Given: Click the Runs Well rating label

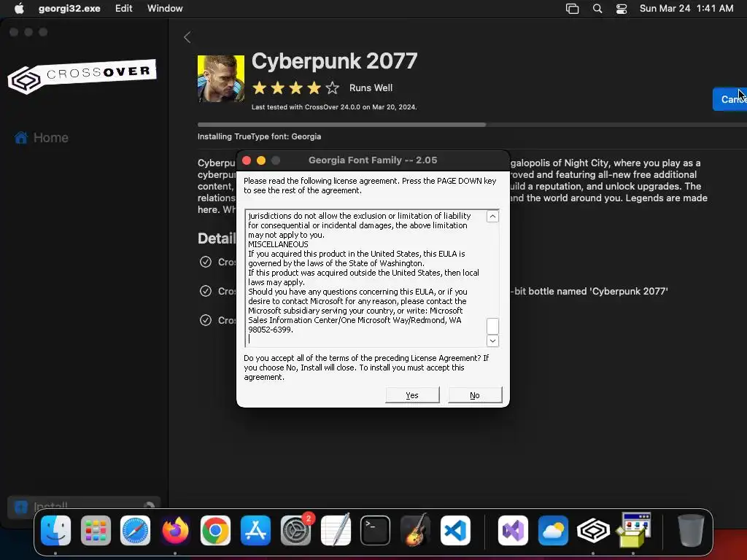Looking at the screenshot, I should tap(371, 87).
